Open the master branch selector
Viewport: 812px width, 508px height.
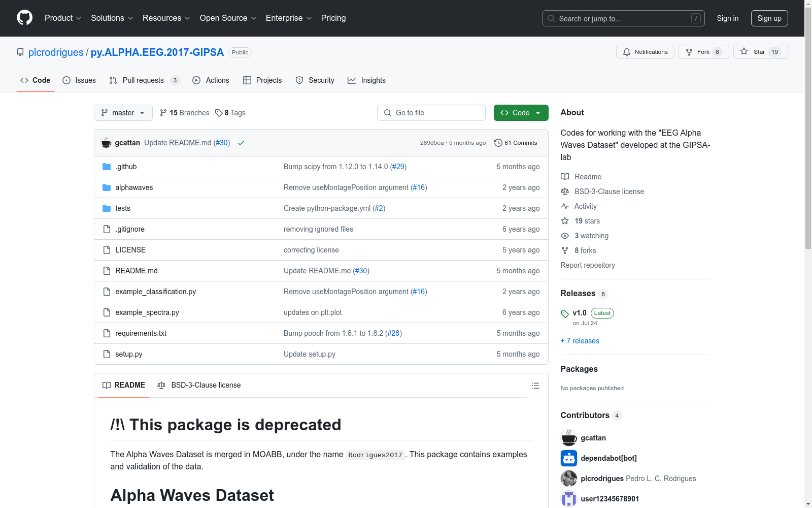pos(123,113)
